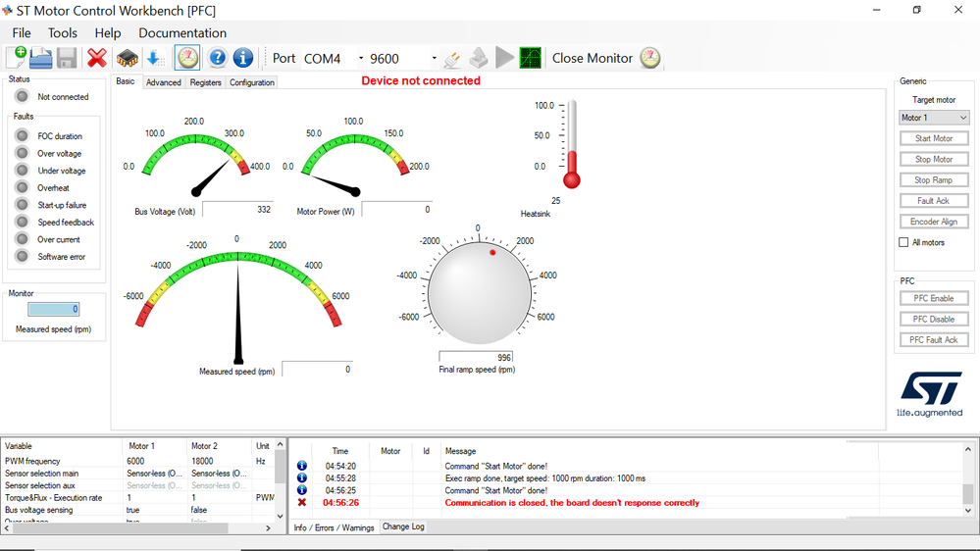Switch to the Configuration tab
Image resolution: width=980 pixels, height=551 pixels.
tap(252, 82)
